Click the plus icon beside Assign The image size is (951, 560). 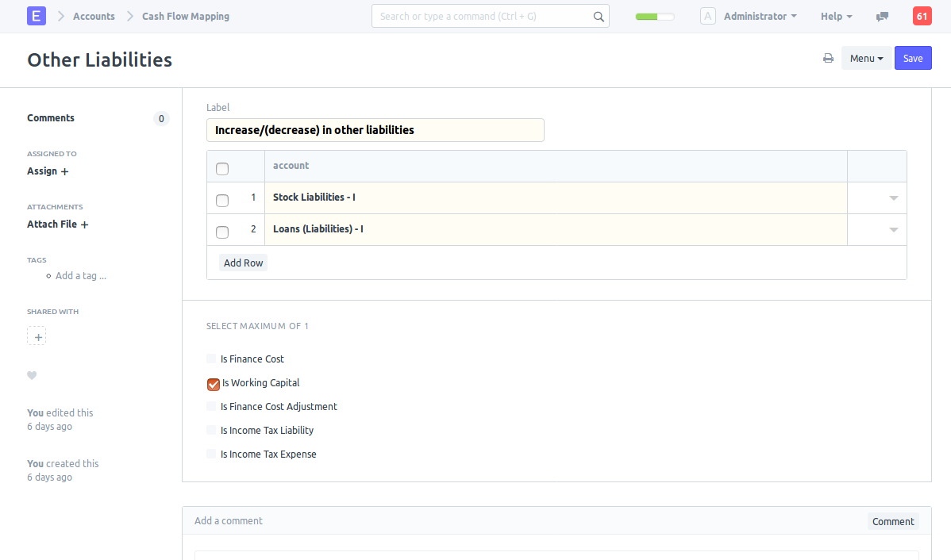(x=65, y=171)
